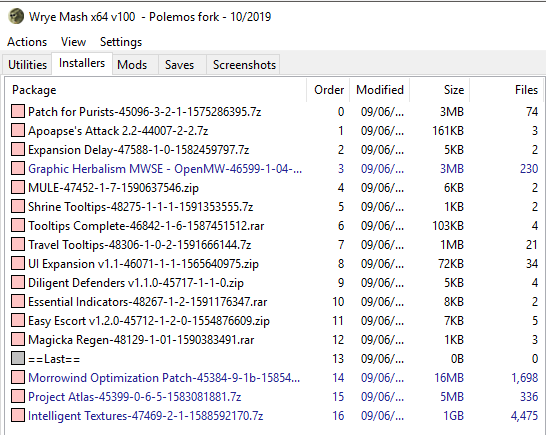Sort list by Order column header
546x435 pixels.
tap(328, 90)
